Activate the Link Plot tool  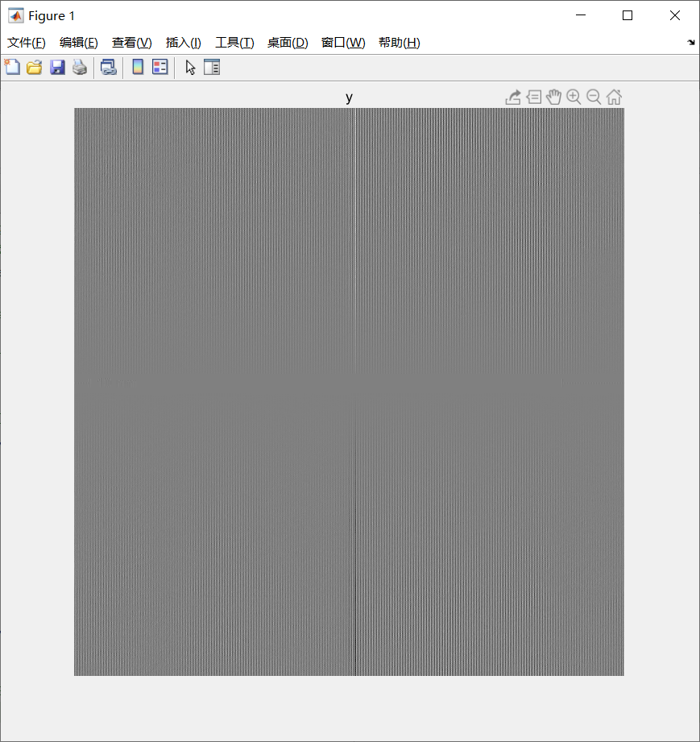[x=108, y=67]
